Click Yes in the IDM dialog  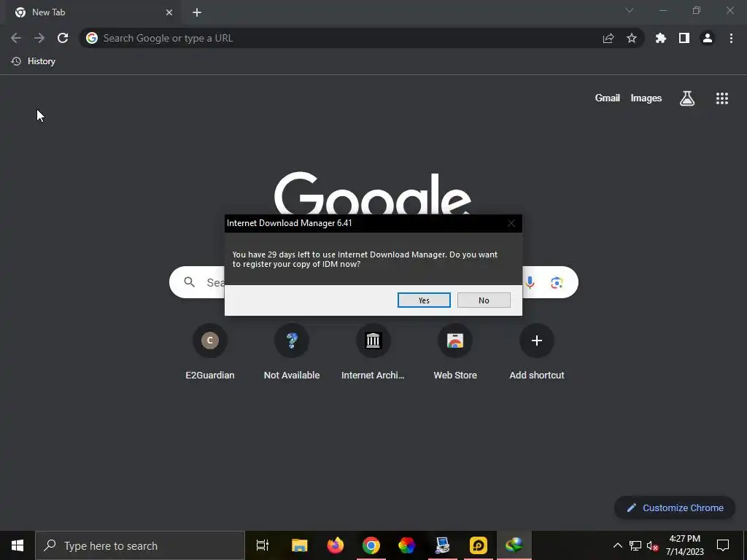pos(424,300)
